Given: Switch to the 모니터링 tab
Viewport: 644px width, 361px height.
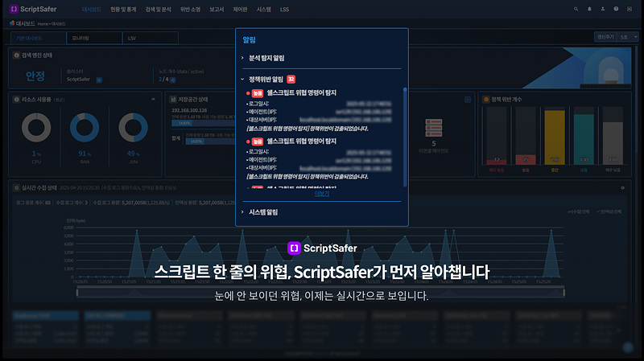Looking at the screenshot, I should click(94, 38).
